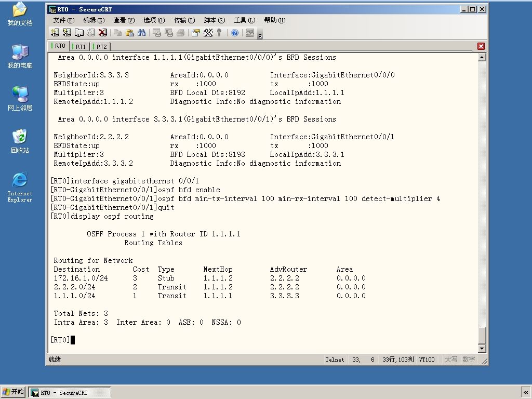Switch to the RT0 tab
The image size is (532, 399).
[60, 46]
